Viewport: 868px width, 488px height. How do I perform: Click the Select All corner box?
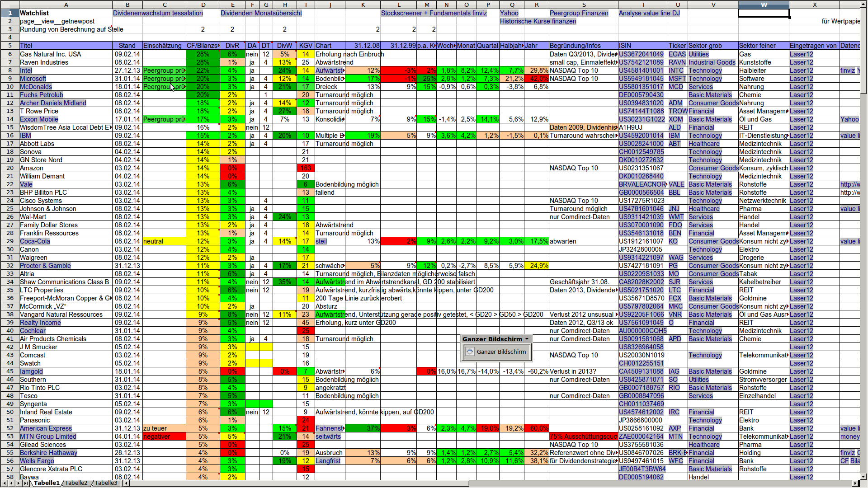coord(9,5)
